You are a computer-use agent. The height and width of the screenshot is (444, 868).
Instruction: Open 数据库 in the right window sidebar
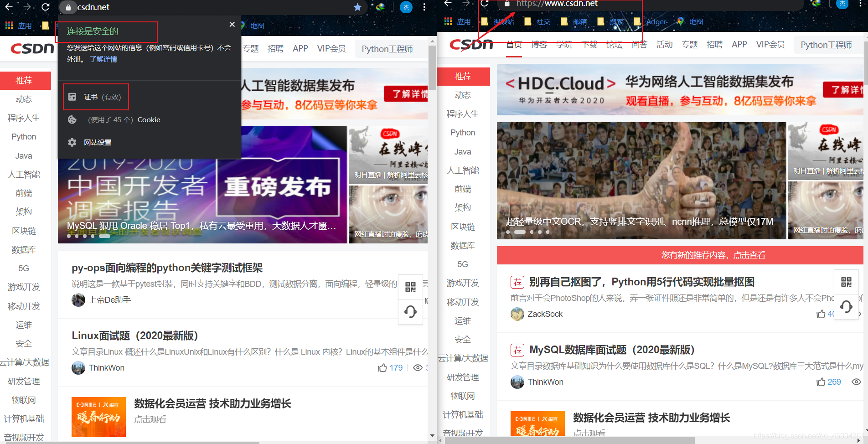click(x=463, y=246)
